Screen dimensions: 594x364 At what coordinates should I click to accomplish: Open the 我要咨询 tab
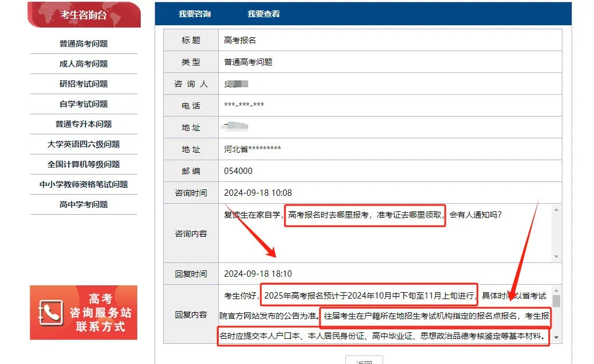pos(194,14)
